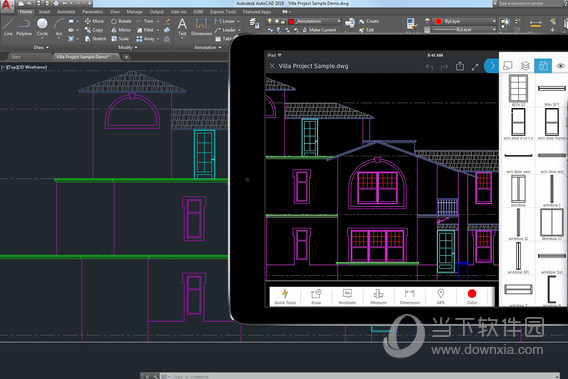Tap Quick Tools on iPad toolbar

click(285, 297)
